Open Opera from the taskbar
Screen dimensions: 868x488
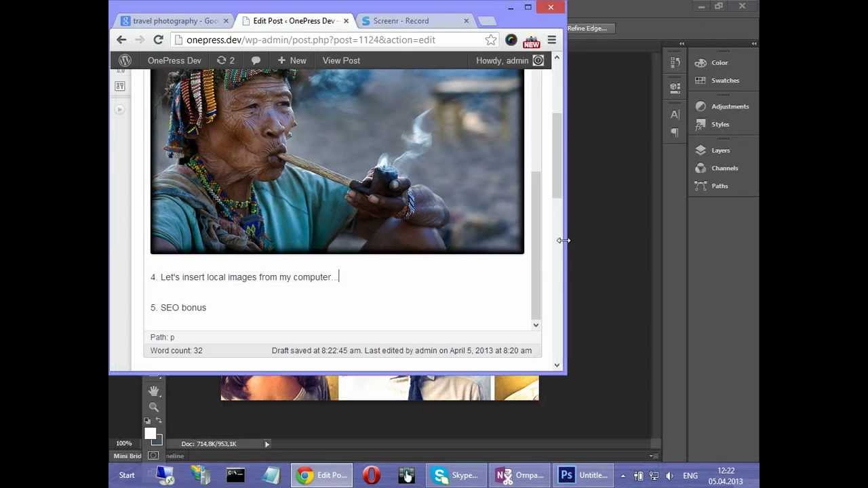[371, 475]
